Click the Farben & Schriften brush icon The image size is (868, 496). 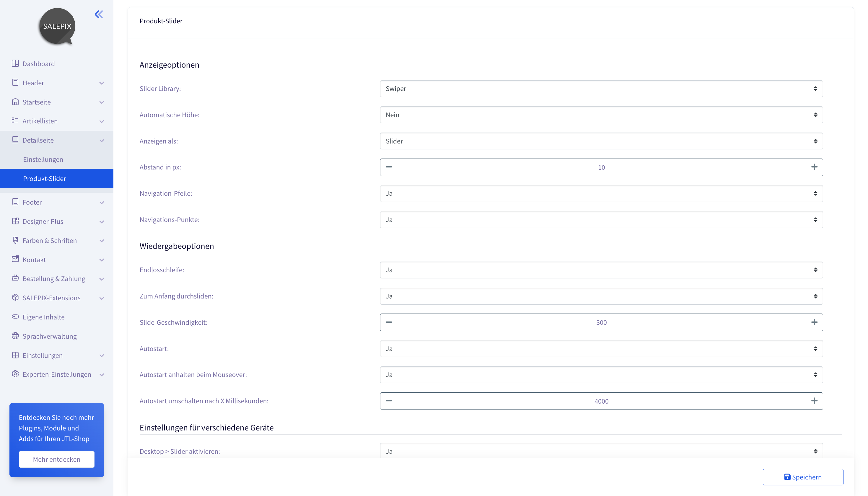[15, 240]
